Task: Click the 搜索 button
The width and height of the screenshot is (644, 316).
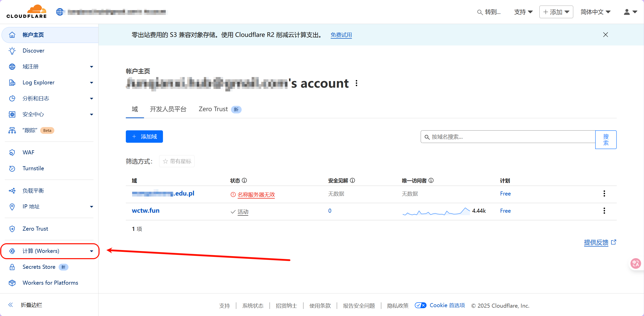Action: point(606,139)
